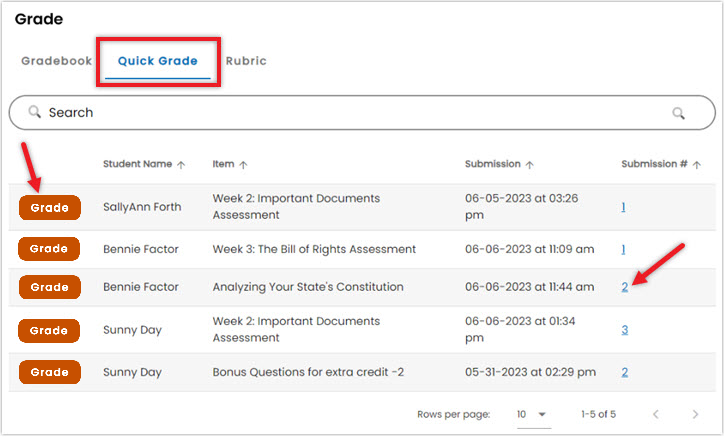
Task: Click the magnifier icon at search bar's right end
Action: click(x=678, y=113)
